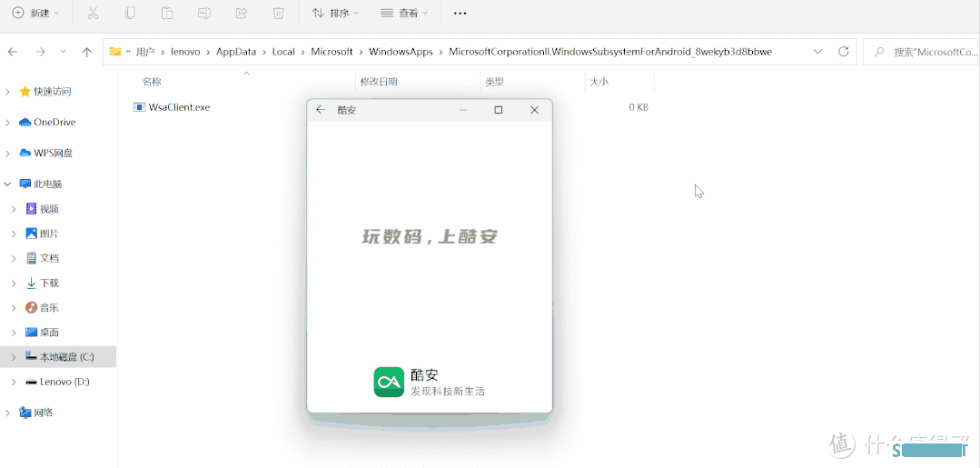Open the 排序 (Sort) dropdown
The height and width of the screenshot is (468, 980).
336,13
